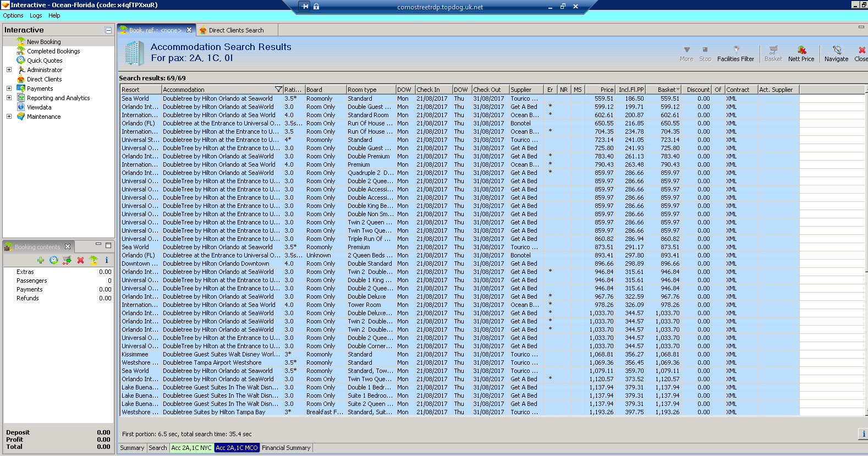
Task: Expand the Reporting and Analytics tree node
Action: [9, 97]
